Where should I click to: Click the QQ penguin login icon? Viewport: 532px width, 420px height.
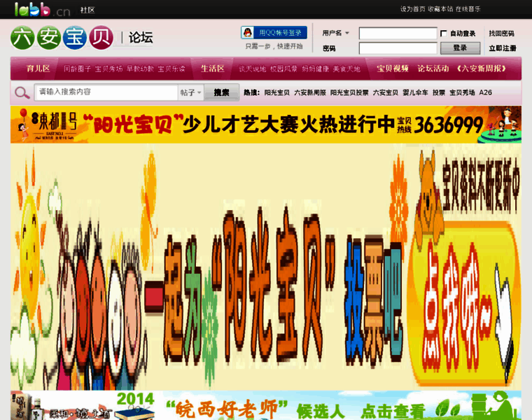tap(248, 33)
